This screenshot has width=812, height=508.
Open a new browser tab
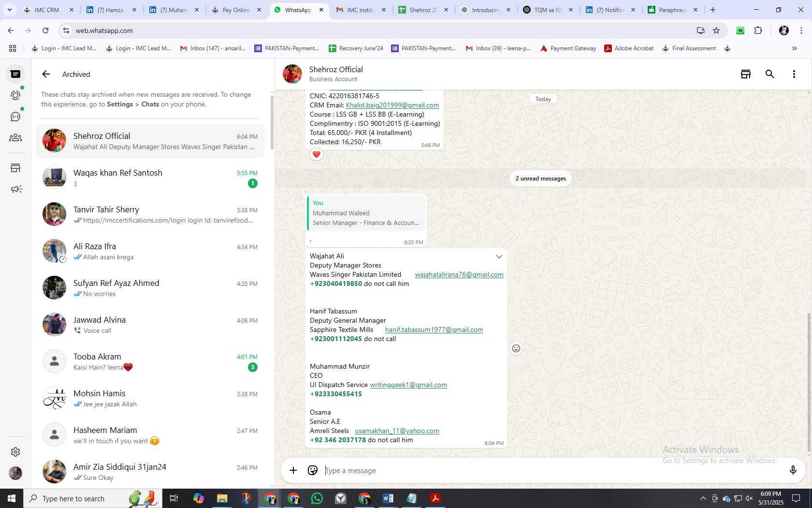[x=712, y=10]
